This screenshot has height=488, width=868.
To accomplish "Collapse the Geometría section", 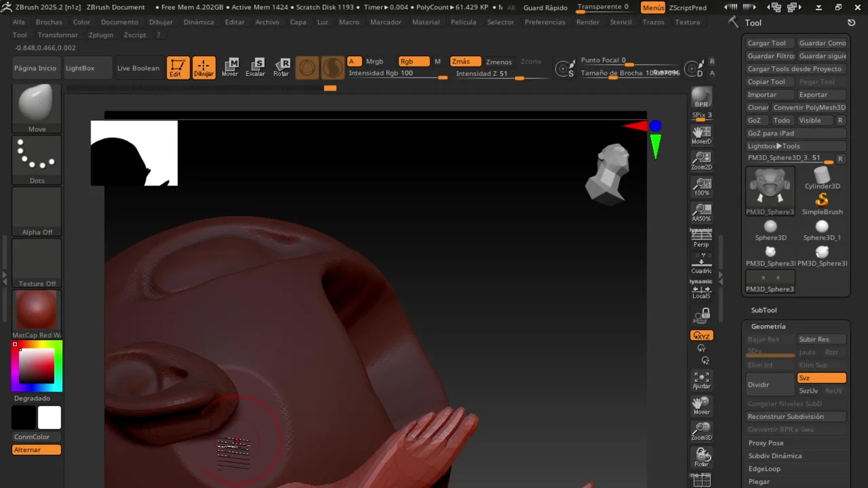I will (768, 326).
